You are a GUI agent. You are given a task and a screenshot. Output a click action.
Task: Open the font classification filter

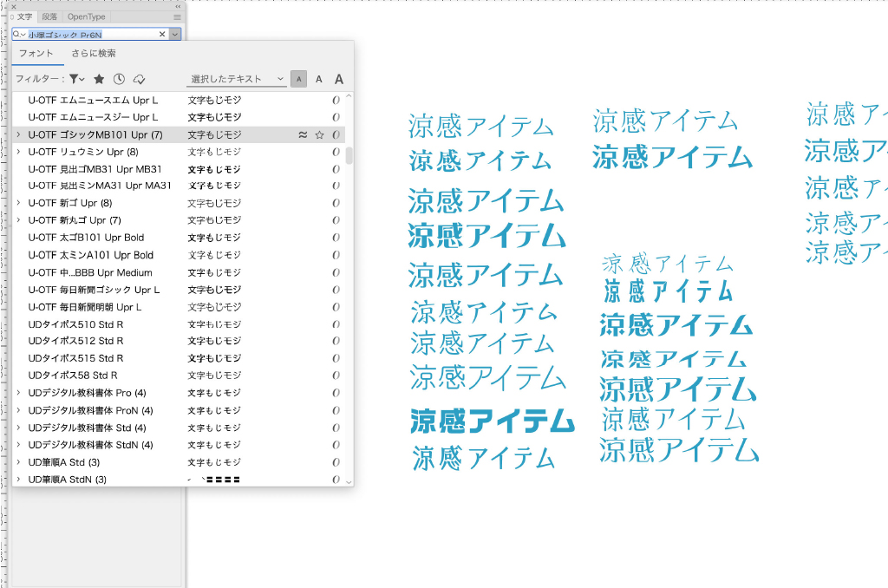(77, 79)
